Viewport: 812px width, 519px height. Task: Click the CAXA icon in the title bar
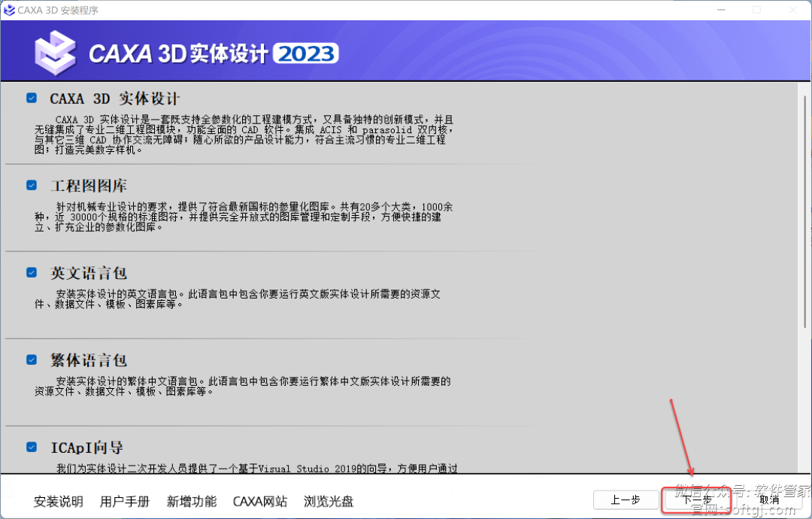pos(9,10)
